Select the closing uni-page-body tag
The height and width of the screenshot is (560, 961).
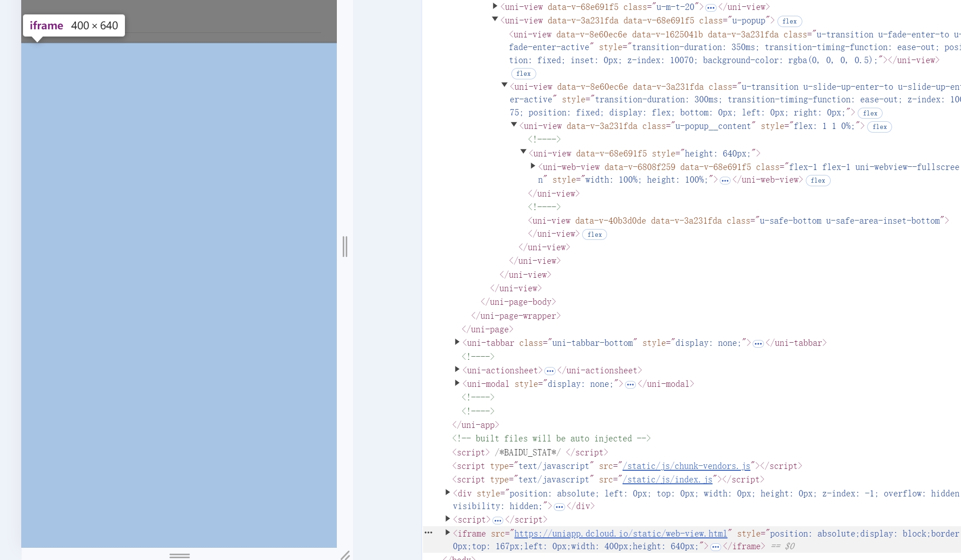[x=519, y=302]
